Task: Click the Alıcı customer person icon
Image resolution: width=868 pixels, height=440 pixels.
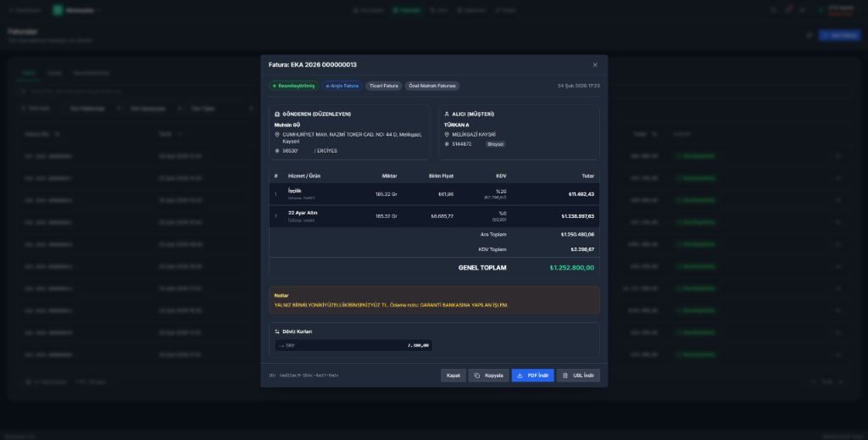Action: 447,114
